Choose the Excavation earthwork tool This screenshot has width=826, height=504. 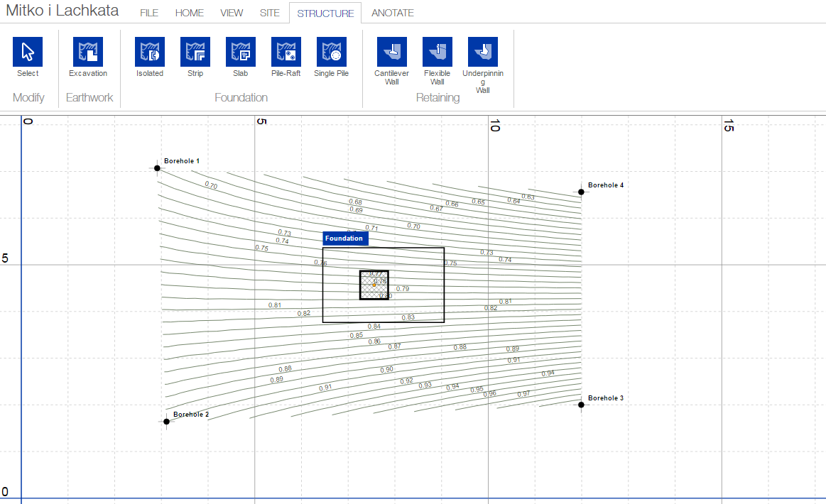click(88, 52)
